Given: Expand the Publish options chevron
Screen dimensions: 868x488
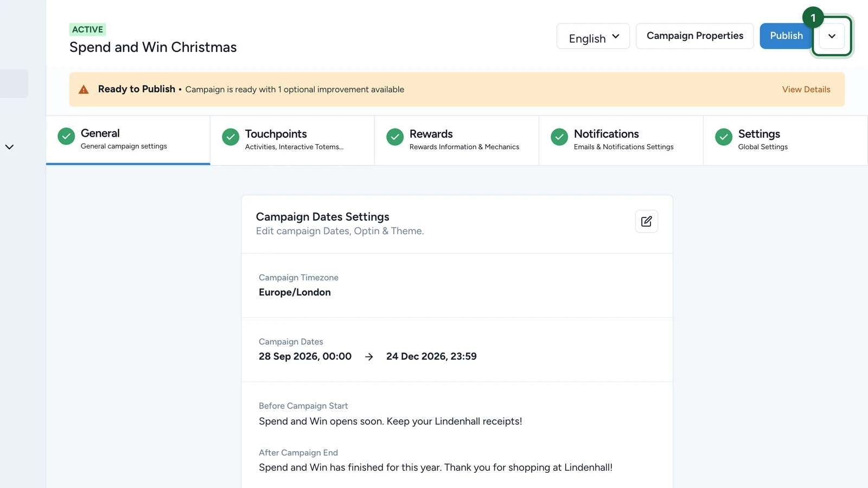Looking at the screenshot, I should 832,36.
